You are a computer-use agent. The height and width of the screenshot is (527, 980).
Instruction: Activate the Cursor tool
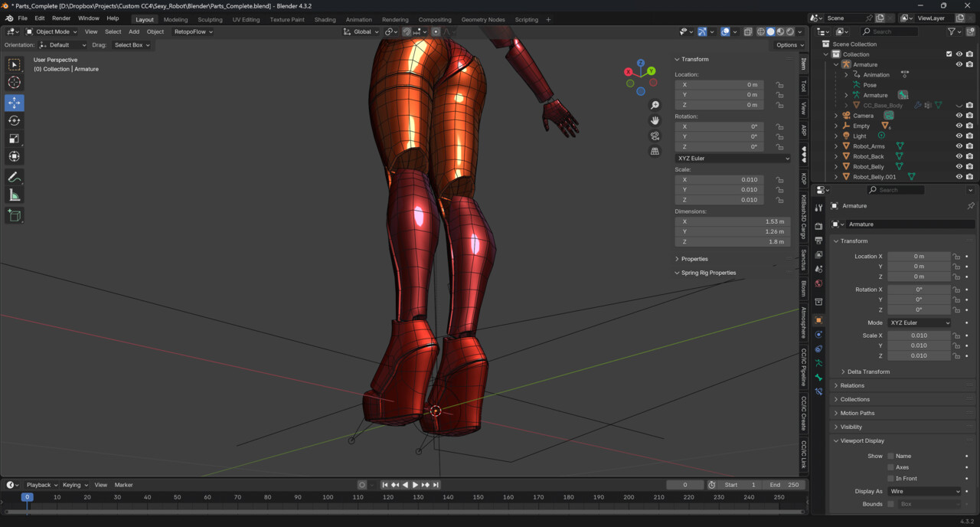click(x=15, y=83)
